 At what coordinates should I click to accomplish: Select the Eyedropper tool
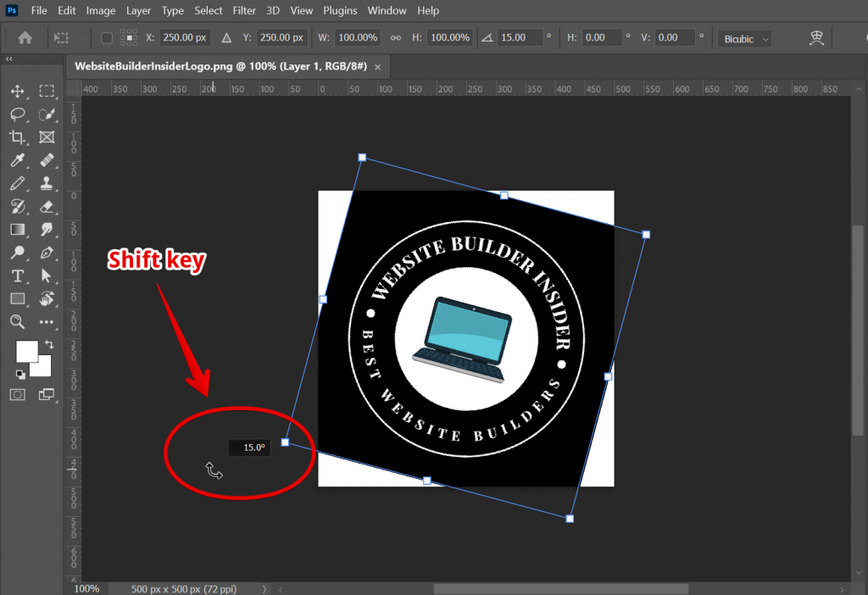point(18,160)
